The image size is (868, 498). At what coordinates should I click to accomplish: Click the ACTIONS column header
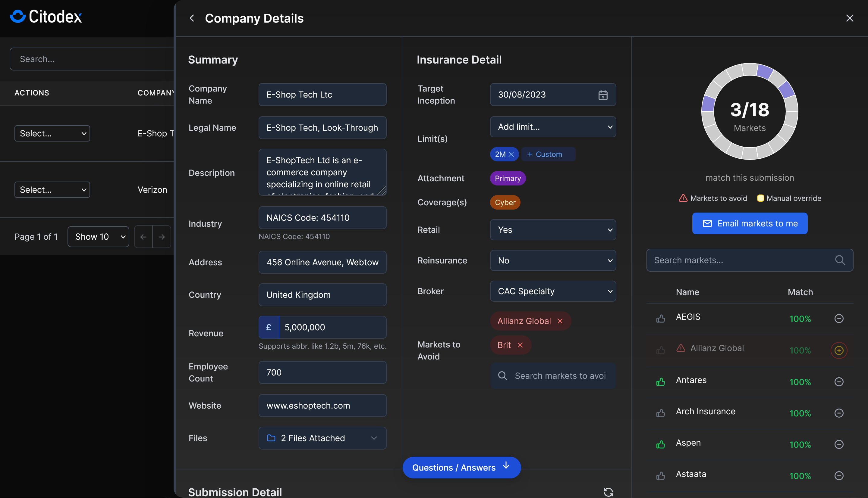click(32, 93)
